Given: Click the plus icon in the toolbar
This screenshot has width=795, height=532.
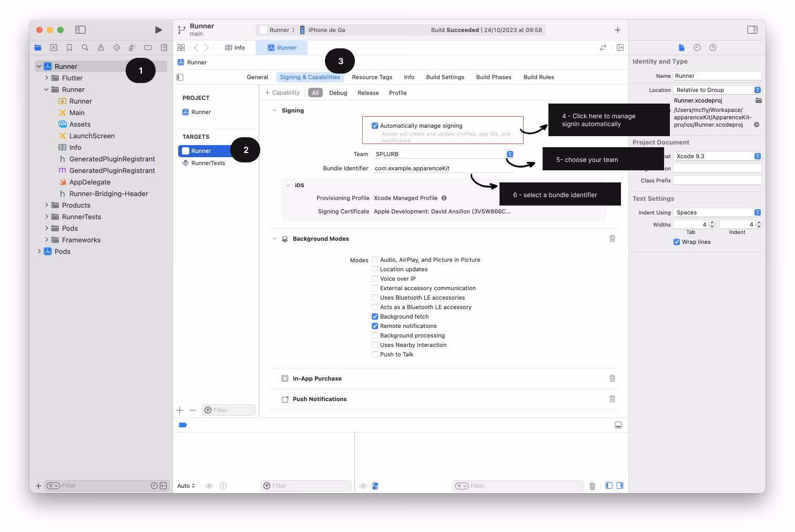Looking at the screenshot, I should pyautogui.click(x=618, y=30).
